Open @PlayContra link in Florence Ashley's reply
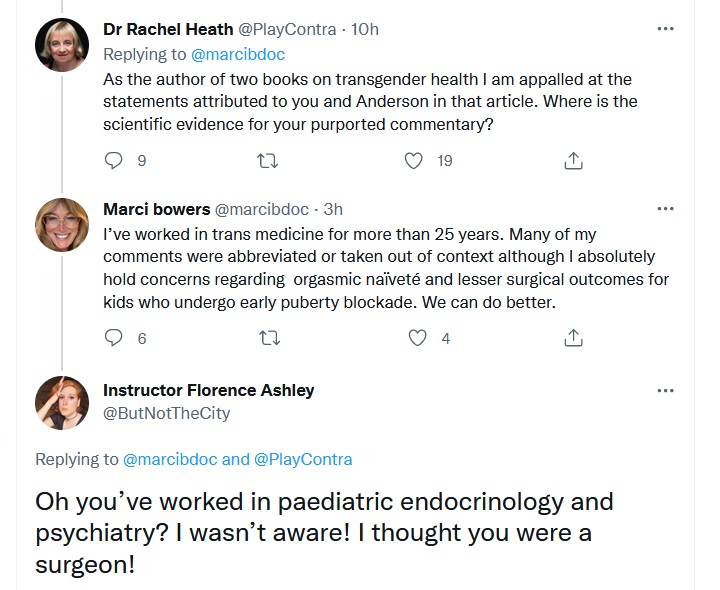This screenshot has width=720, height=590. [303, 459]
